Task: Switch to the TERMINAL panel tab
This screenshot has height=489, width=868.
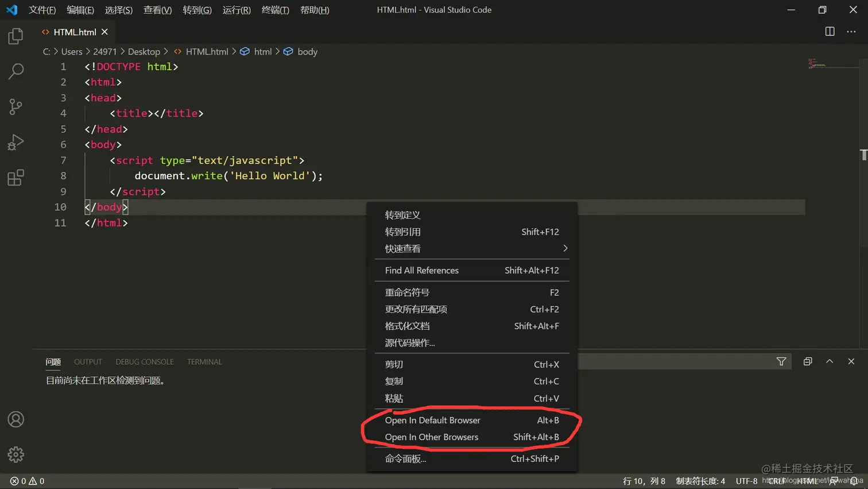Action: 204,362
